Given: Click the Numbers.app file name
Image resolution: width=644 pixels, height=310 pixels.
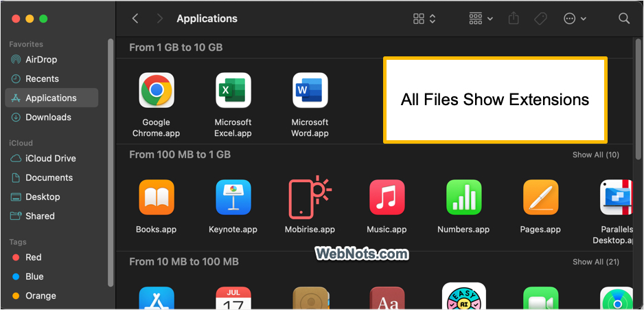Looking at the screenshot, I should [x=463, y=230].
